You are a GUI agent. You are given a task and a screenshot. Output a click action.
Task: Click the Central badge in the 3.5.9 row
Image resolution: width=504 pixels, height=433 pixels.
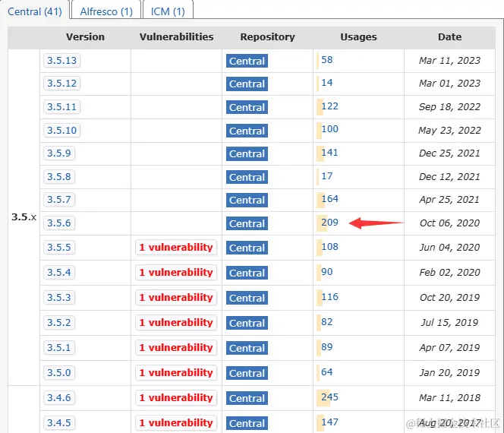point(247,153)
